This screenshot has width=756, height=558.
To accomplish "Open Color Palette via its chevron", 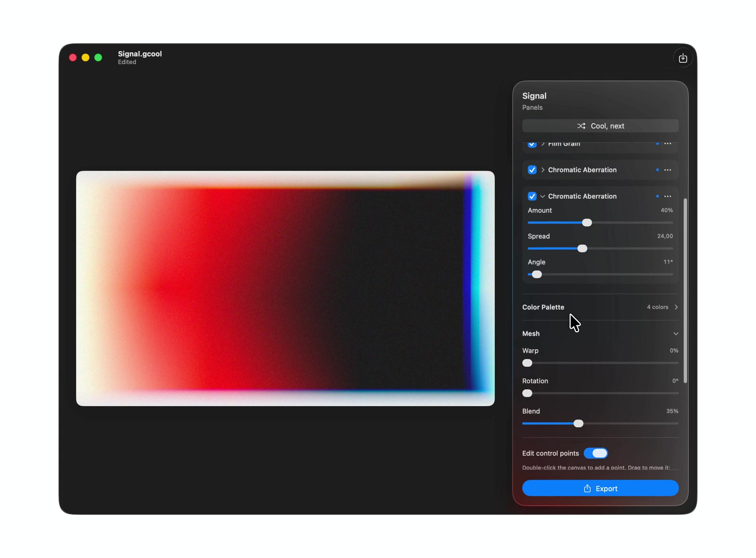I will (x=676, y=307).
